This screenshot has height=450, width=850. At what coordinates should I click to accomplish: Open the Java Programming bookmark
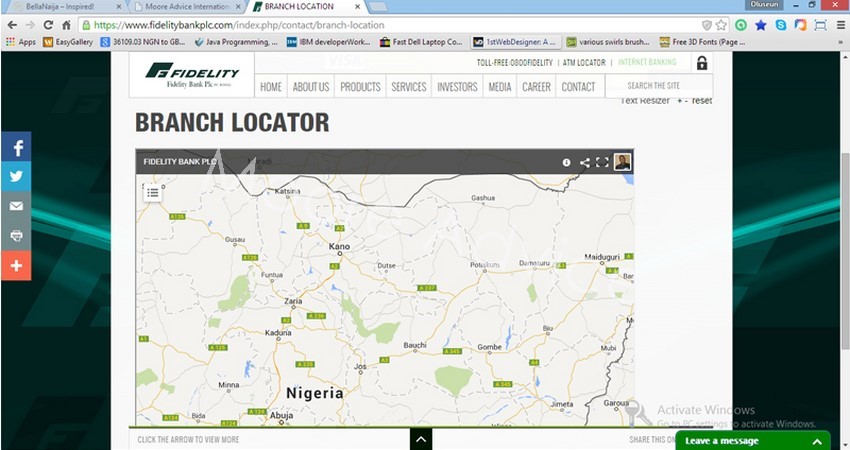236,42
